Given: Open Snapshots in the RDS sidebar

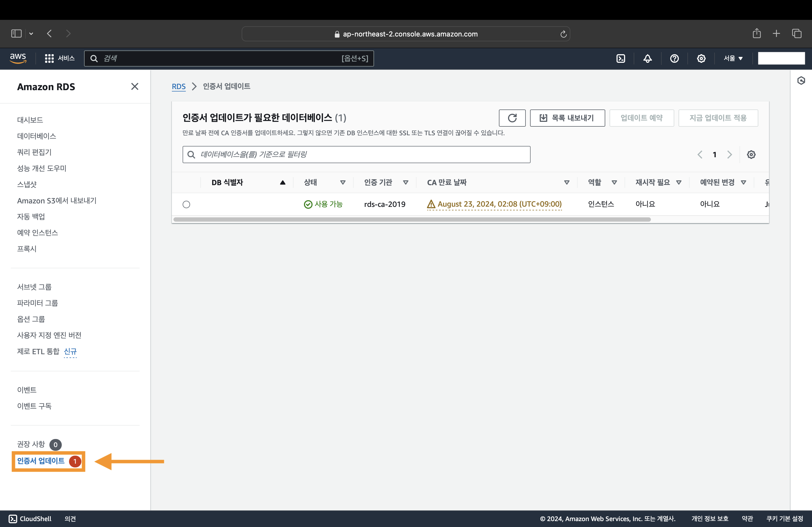Looking at the screenshot, I should 27,184.
